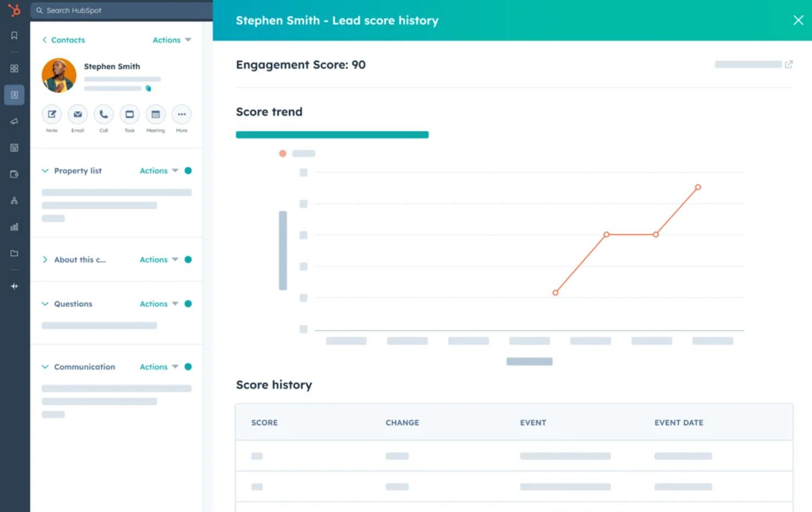The width and height of the screenshot is (812, 512).
Task: Click the teal score trend progress bar
Action: click(x=332, y=134)
